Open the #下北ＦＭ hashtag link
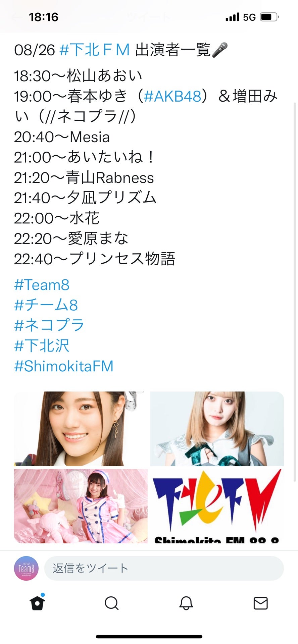This screenshot has height=644, width=298. click(x=95, y=50)
